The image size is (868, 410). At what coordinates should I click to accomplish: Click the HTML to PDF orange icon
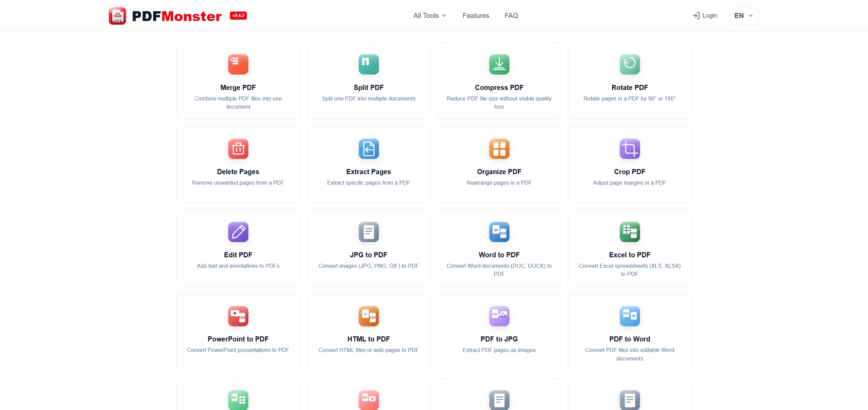(368, 316)
